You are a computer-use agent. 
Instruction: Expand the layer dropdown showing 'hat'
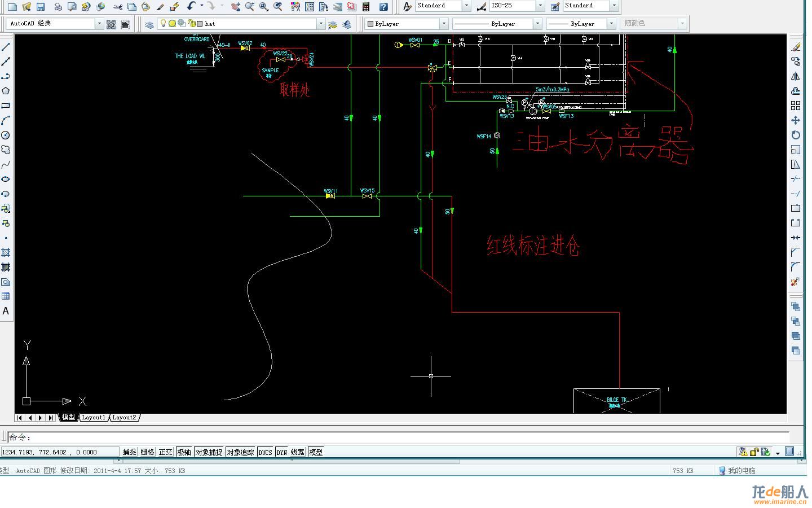tap(321, 24)
